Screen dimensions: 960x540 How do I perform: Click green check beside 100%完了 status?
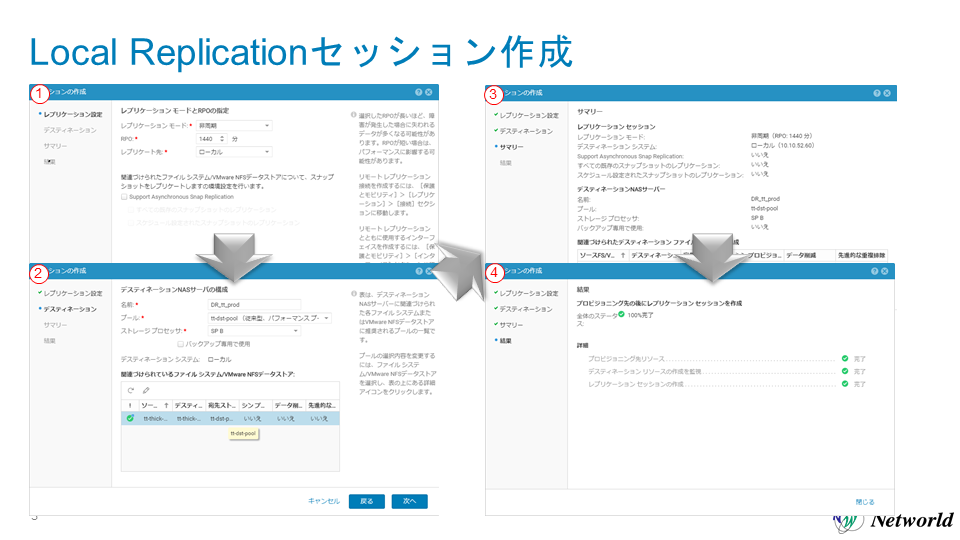point(621,314)
